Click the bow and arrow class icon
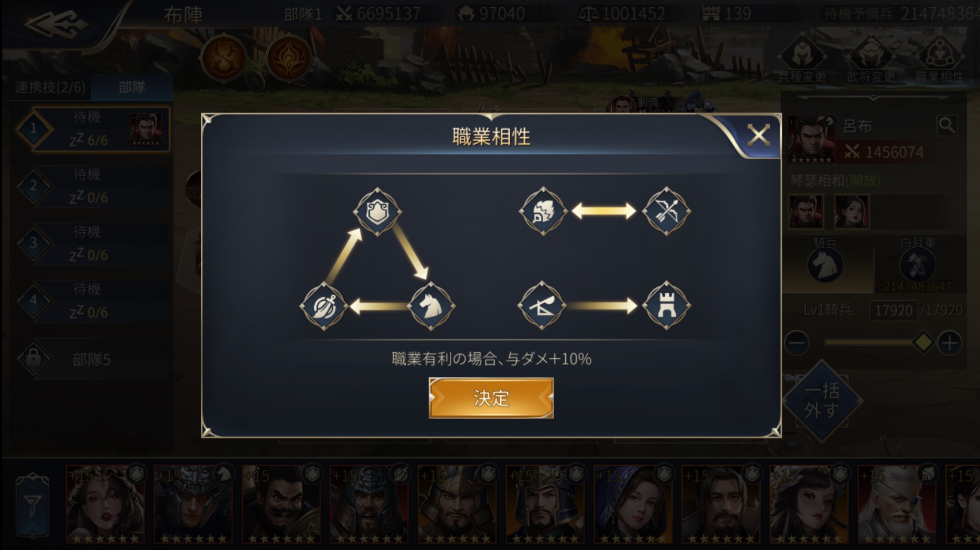 click(666, 211)
